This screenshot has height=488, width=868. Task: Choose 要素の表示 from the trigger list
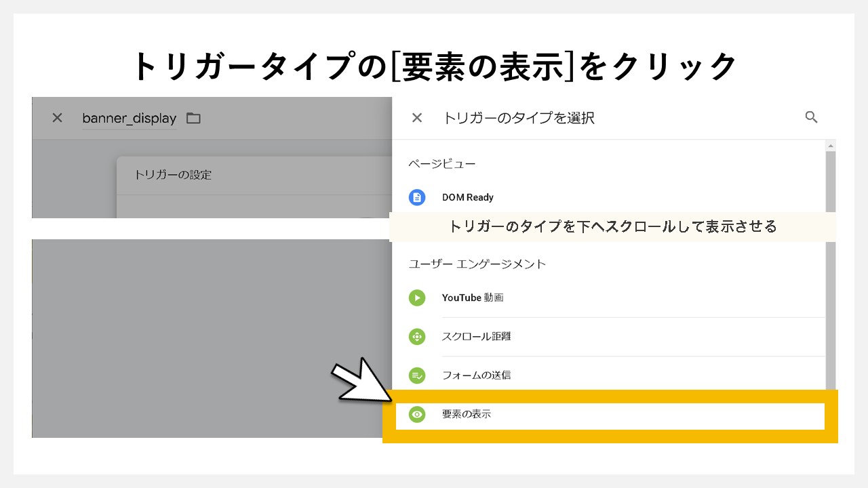pyautogui.click(x=467, y=414)
